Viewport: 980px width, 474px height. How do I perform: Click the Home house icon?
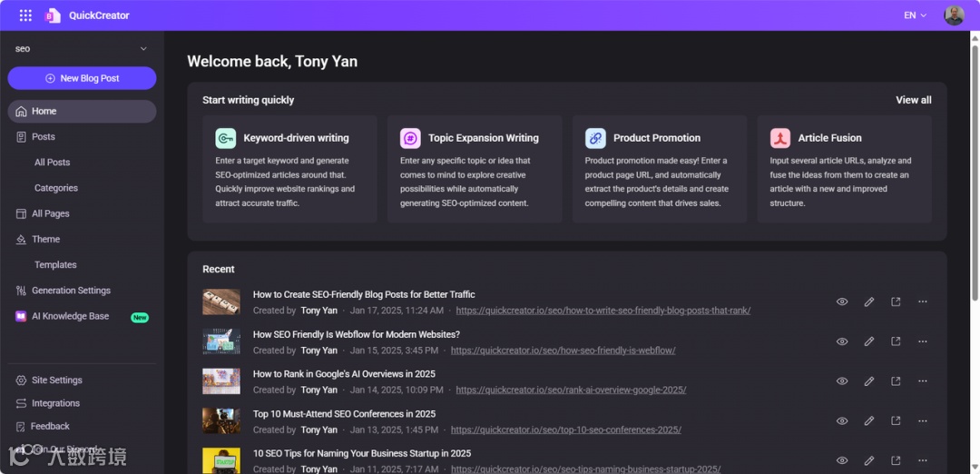pyautogui.click(x=21, y=112)
